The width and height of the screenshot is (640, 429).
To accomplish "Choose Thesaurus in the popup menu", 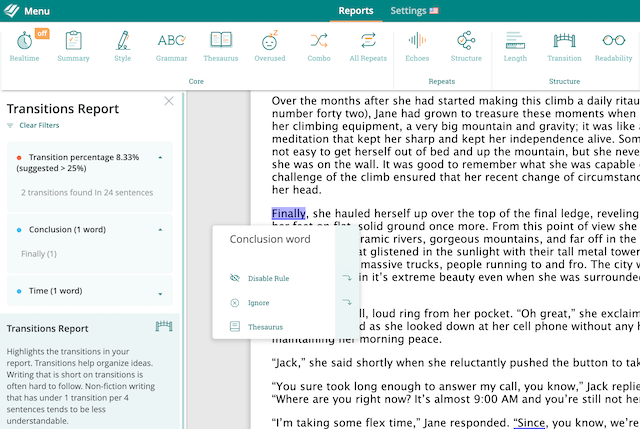I will coord(265,327).
